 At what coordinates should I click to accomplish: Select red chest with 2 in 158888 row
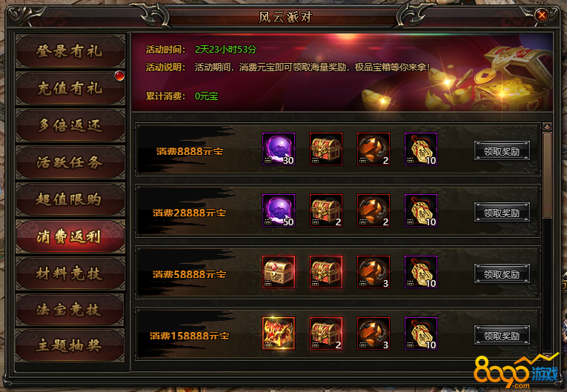click(x=326, y=333)
